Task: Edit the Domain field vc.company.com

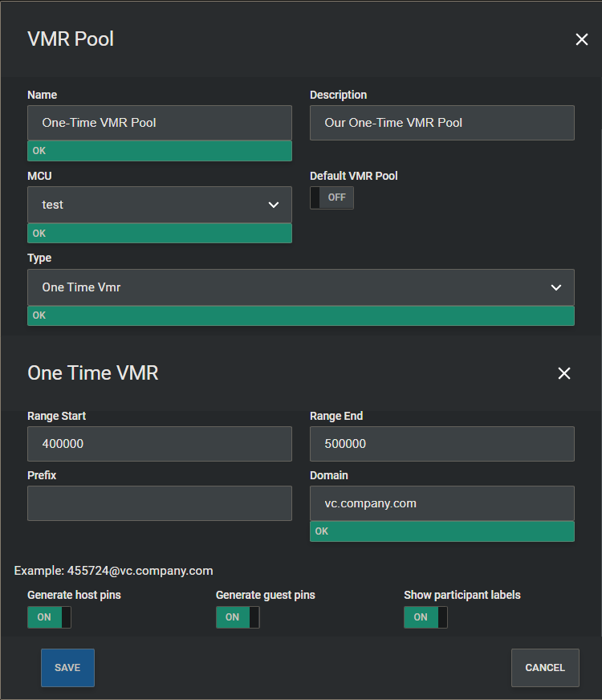Action: (x=442, y=503)
